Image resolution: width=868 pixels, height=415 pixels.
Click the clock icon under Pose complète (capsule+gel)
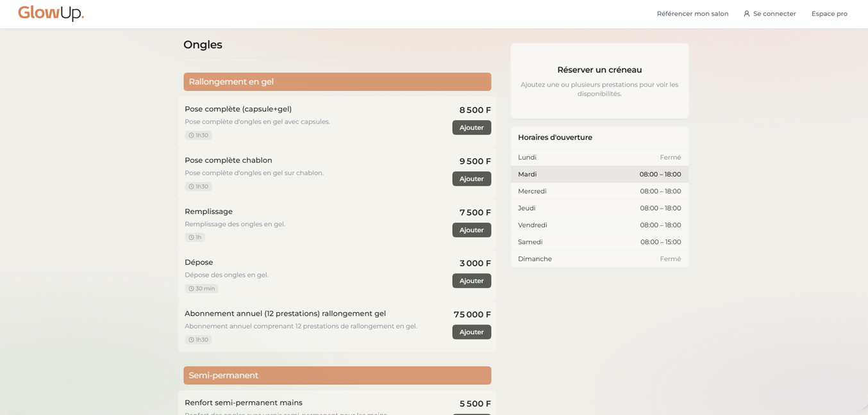tap(191, 135)
